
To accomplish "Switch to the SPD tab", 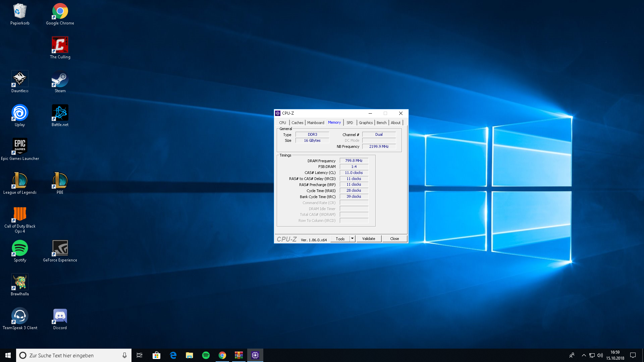I will 350,123.
